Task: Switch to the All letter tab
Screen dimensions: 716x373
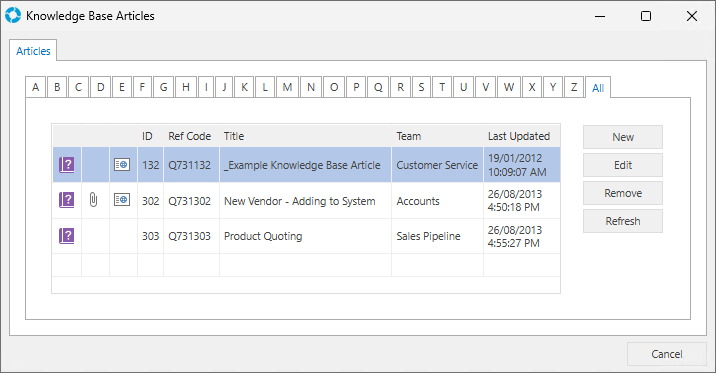Action: click(x=598, y=88)
